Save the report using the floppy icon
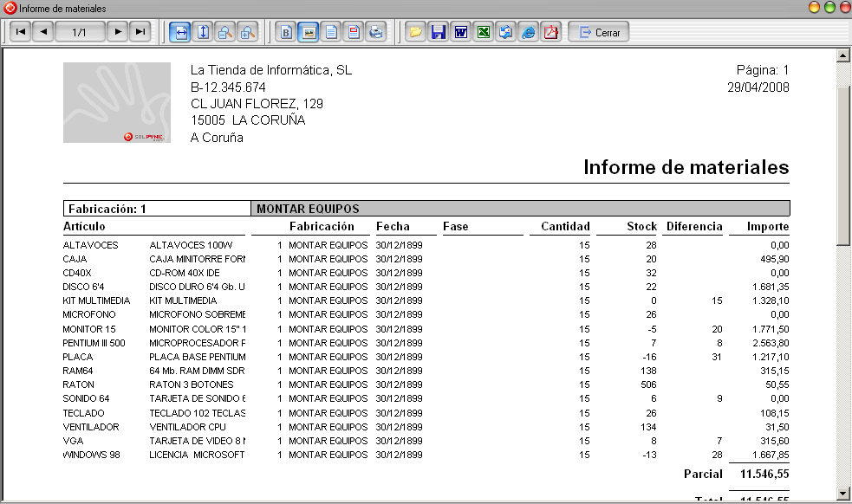 click(439, 32)
